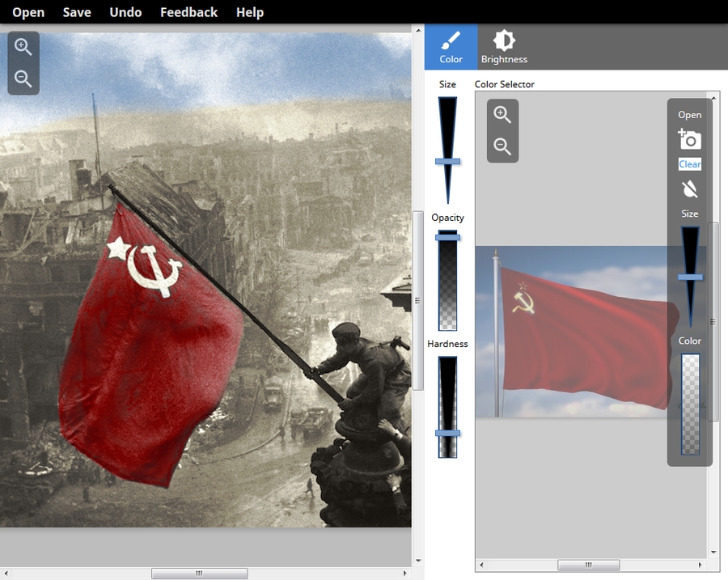This screenshot has height=580, width=728.
Task: Click main canvas scroll up arrow
Action: [418, 30]
